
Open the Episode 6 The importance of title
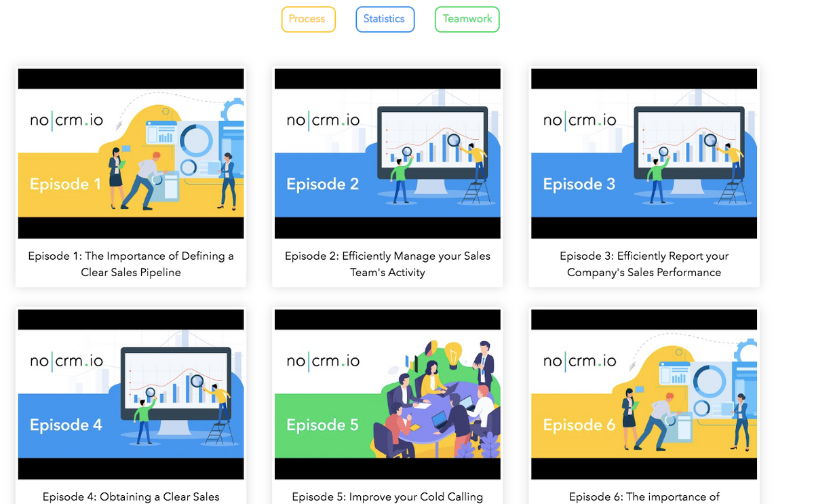click(x=644, y=497)
